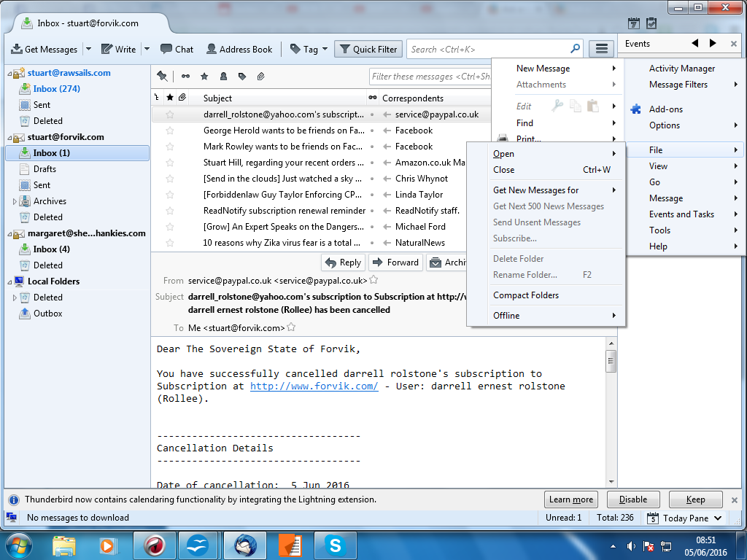Click the message body scrollbar down arrow
Image resolution: width=747 pixels, height=560 pixels.
click(x=611, y=481)
